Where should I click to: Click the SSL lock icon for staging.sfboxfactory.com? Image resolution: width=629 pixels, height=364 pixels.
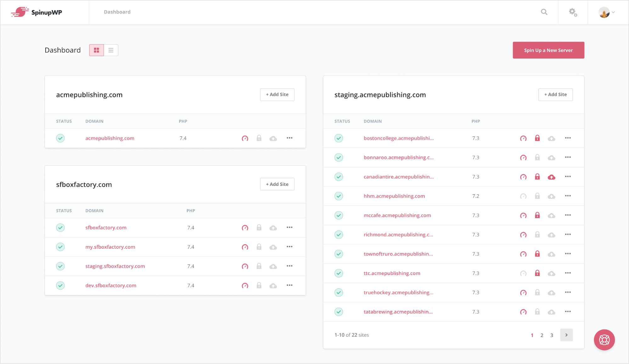point(259,266)
